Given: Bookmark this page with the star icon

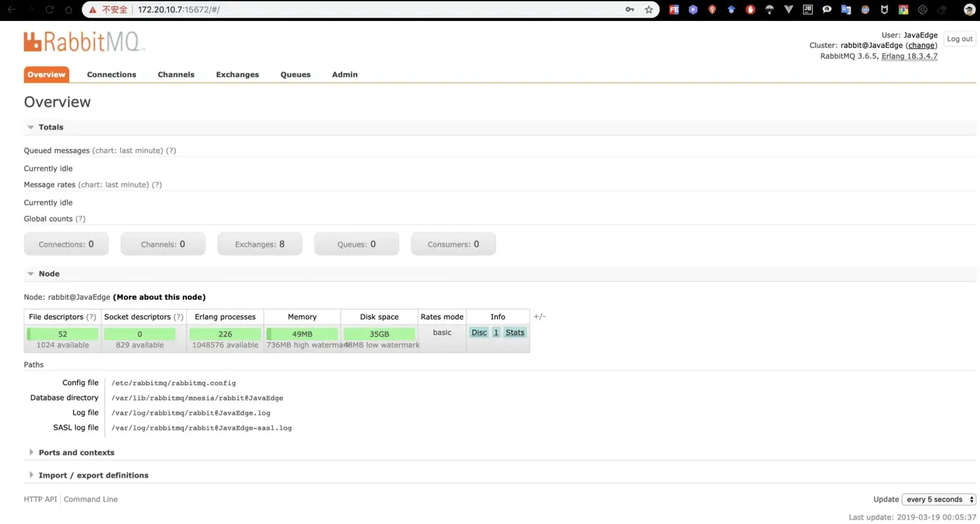Looking at the screenshot, I should [x=649, y=10].
